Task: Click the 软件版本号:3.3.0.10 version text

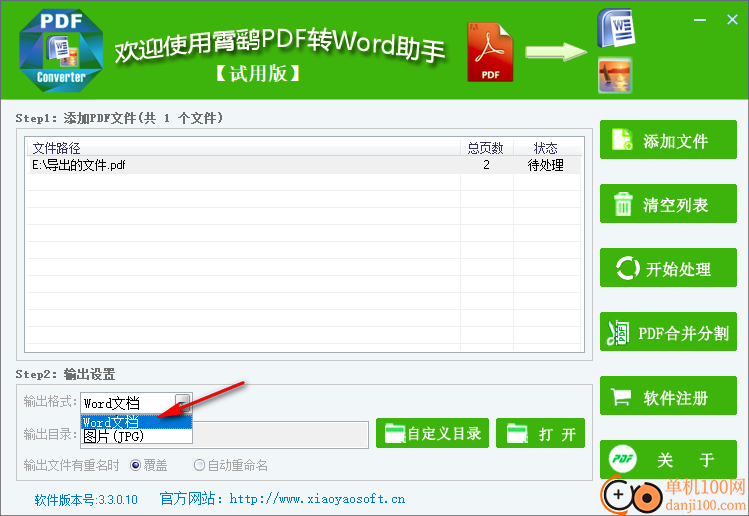Action: [x=86, y=500]
